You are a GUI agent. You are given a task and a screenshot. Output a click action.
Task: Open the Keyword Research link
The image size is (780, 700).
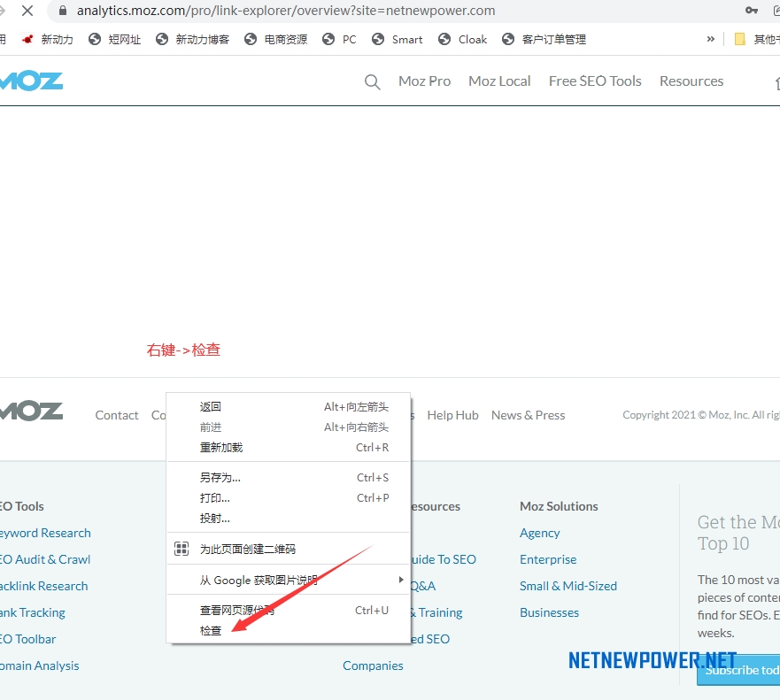45,533
